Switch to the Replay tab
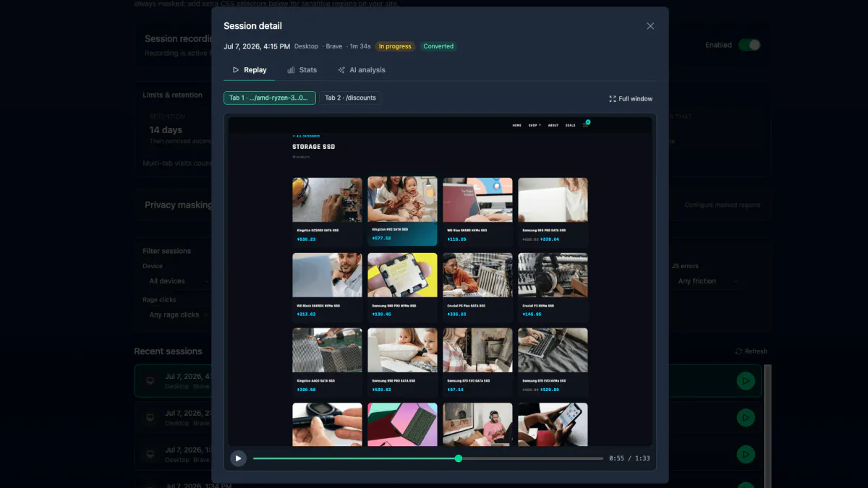This screenshot has width=868, height=488. [x=249, y=70]
